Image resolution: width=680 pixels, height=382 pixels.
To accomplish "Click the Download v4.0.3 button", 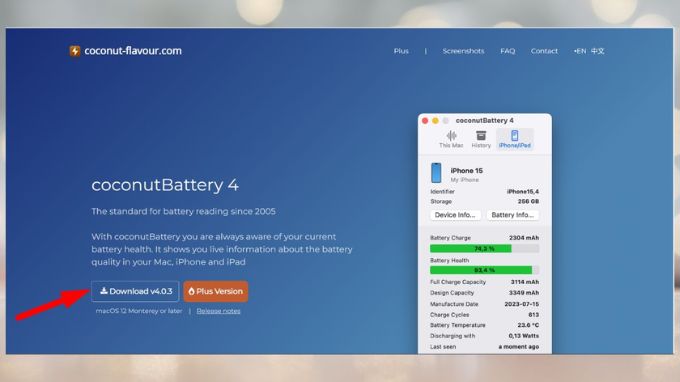I will click(135, 291).
